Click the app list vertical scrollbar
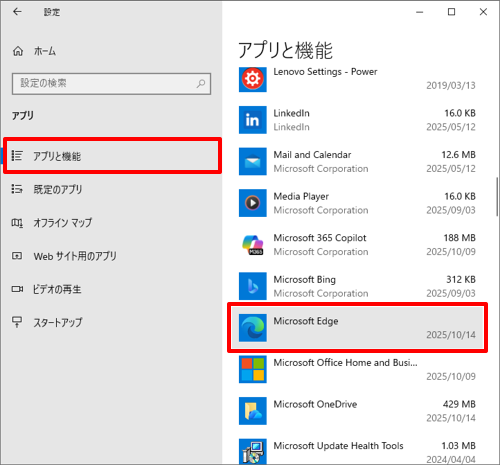Viewport: 500px width, 465px height. point(497,197)
